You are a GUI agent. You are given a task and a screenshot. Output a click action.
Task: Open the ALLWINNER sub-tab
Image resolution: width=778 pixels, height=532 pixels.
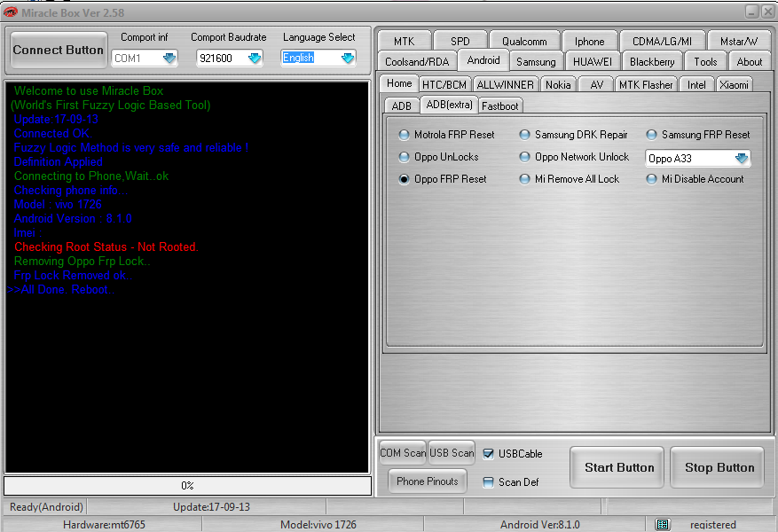coord(505,85)
